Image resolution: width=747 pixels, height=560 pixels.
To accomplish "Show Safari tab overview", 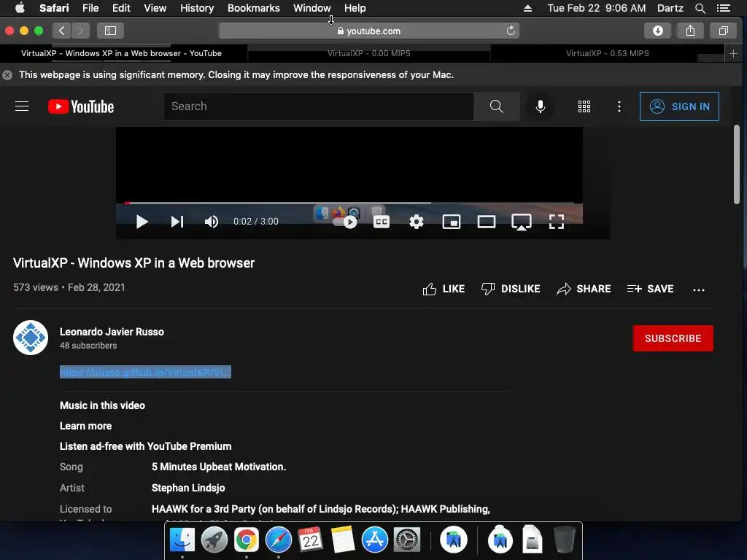I will [723, 31].
